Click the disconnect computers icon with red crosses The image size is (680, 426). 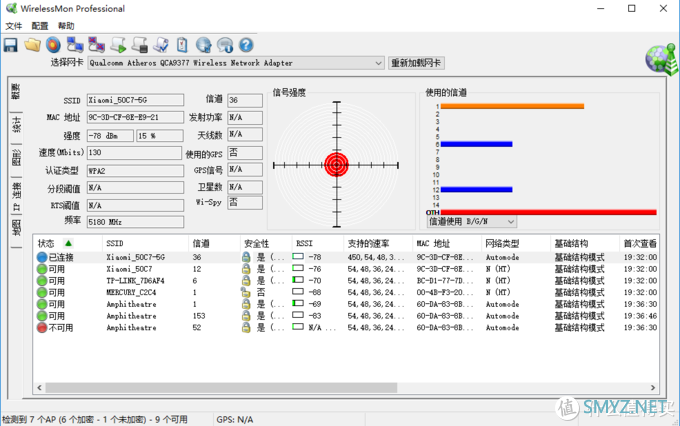tap(96, 45)
